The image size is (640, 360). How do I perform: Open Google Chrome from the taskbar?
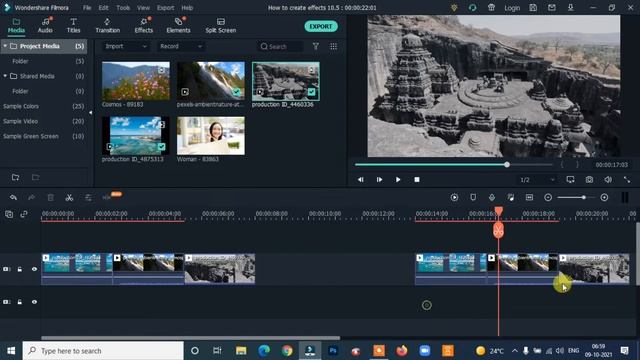tap(287, 351)
